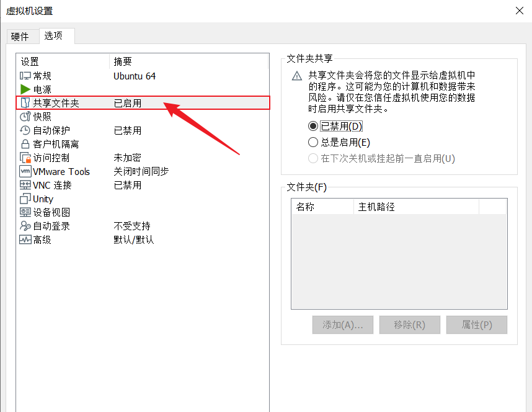Select the 客户机隔离 row label
Screen dimensions: 532x412
pos(56,144)
